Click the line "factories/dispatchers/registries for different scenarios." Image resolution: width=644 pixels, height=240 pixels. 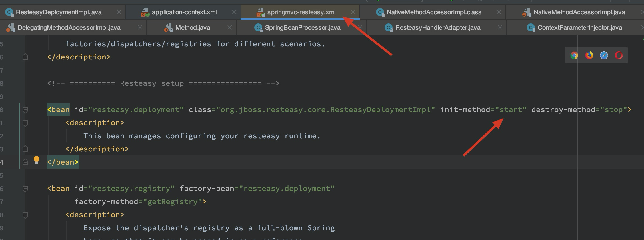click(195, 44)
